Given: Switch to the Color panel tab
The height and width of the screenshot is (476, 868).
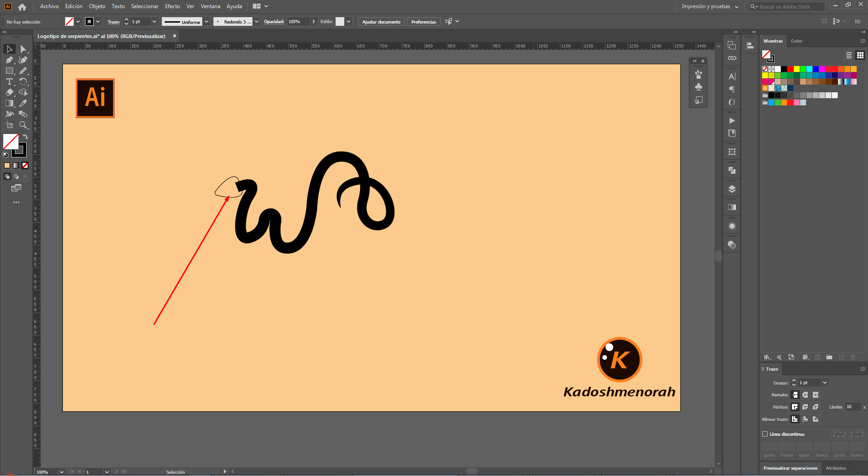Looking at the screenshot, I should point(797,41).
